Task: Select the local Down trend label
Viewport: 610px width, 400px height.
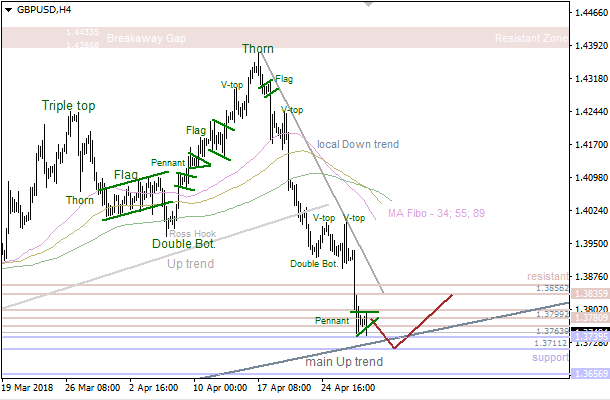Action: tap(357, 144)
